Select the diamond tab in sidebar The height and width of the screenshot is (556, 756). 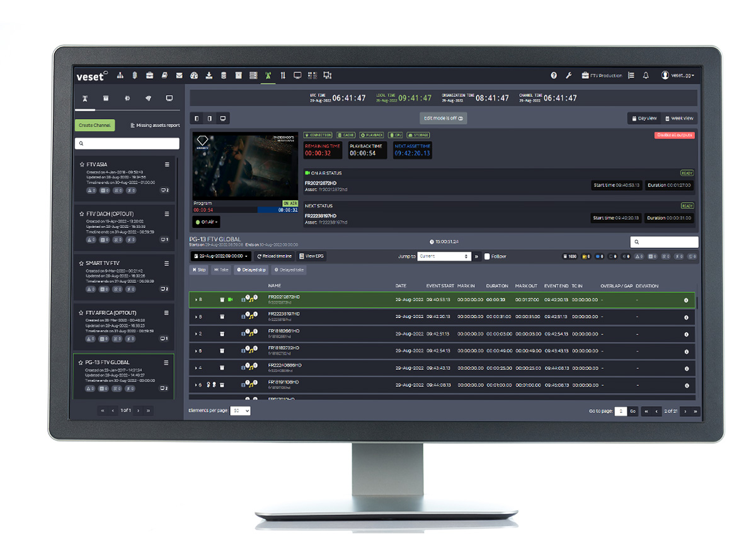(148, 98)
